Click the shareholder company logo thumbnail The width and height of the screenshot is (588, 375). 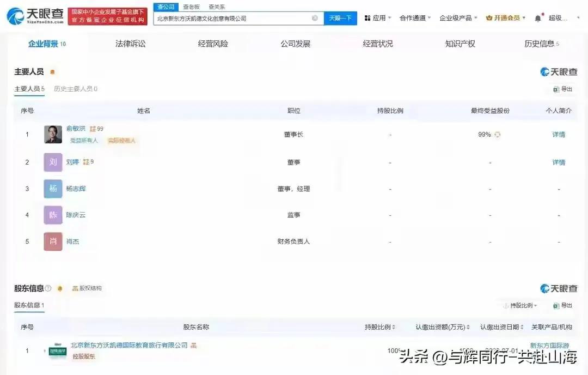pyautogui.click(x=58, y=351)
